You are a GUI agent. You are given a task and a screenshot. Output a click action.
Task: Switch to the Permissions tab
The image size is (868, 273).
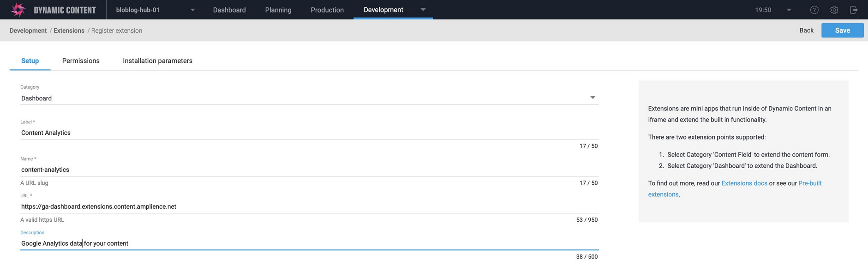[81, 61]
